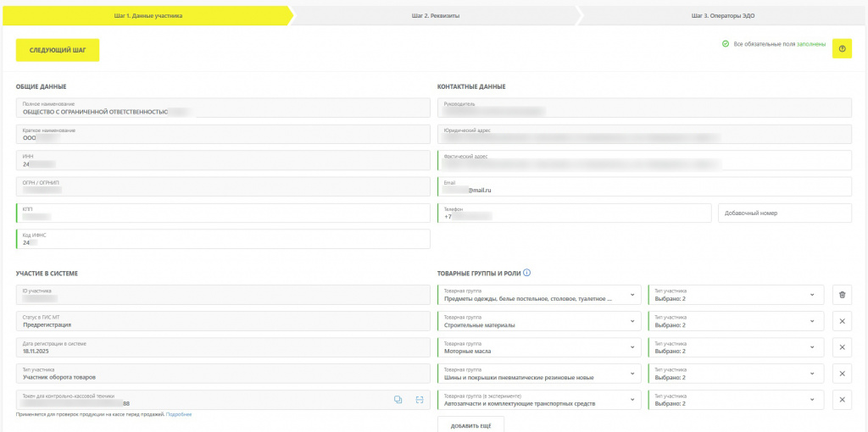Image resolution: width=868 pixels, height=432 pixels.
Task: Expand participant type for Моторные масла
Action: [737, 347]
